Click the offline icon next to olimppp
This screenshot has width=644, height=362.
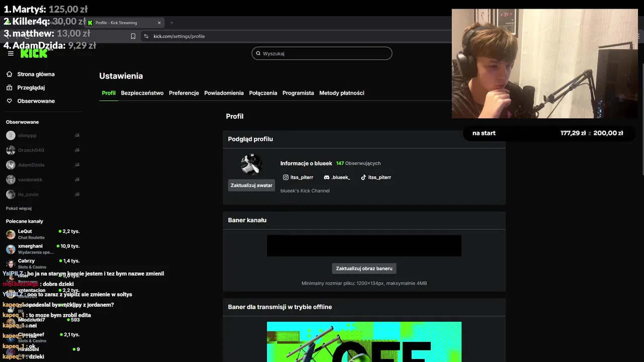pyautogui.click(x=77, y=135)
